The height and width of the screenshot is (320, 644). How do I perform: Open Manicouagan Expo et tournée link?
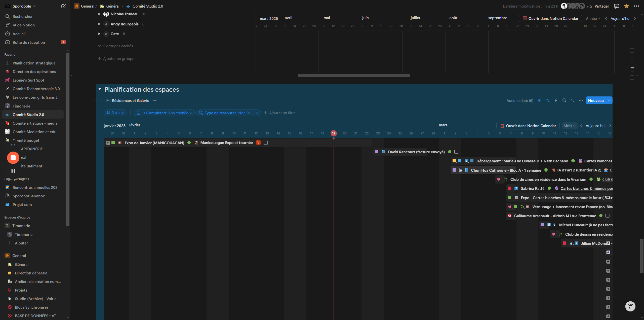226,143
